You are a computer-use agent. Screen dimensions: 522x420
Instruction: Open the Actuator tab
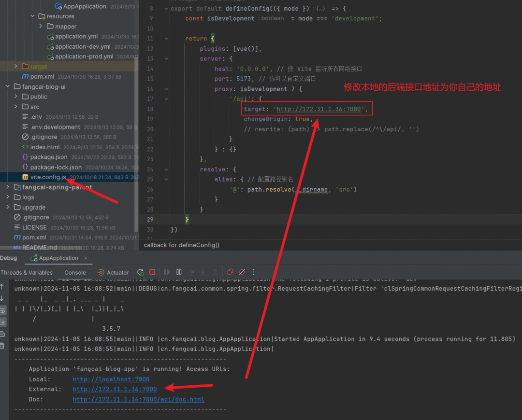(113, 272)
